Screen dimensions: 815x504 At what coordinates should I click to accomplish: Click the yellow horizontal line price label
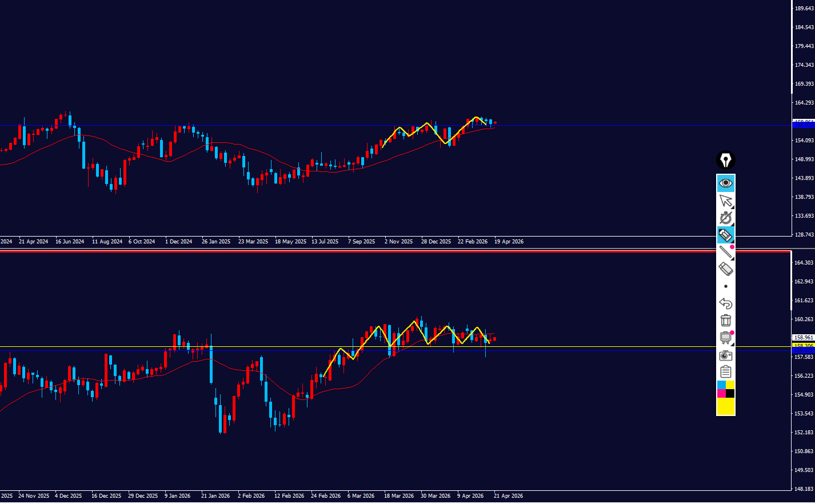[x=803, y=346]
